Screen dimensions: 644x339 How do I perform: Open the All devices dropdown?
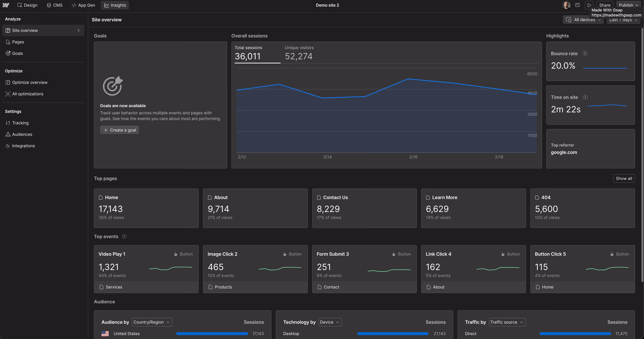583,20
